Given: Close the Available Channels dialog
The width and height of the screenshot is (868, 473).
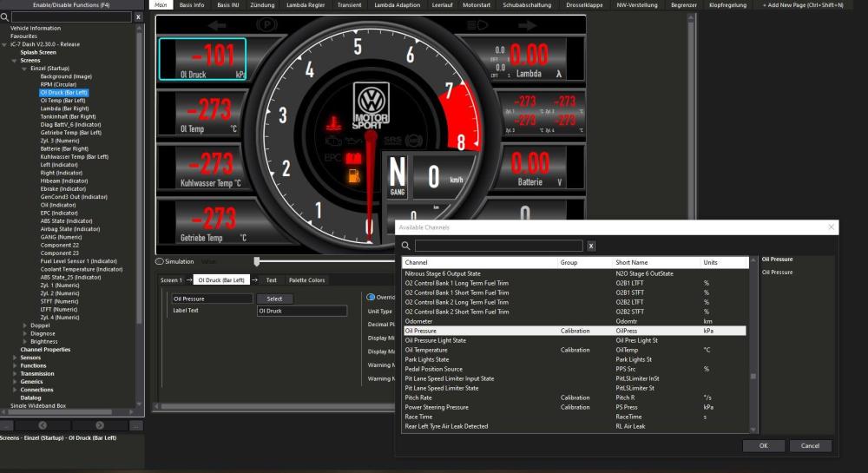Looking at the screenshot, I should click(831, 227).
